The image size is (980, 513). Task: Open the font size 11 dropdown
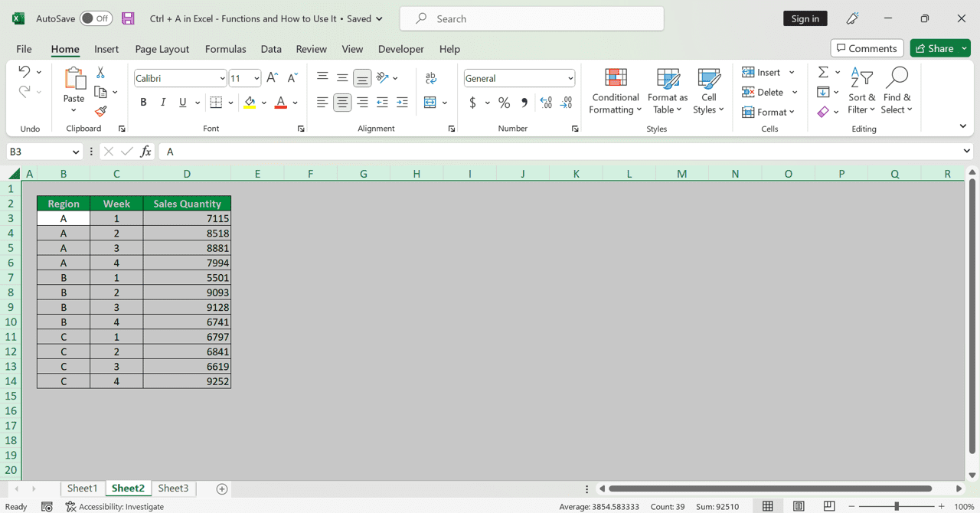pyautogui.click(x=256, y=78)
